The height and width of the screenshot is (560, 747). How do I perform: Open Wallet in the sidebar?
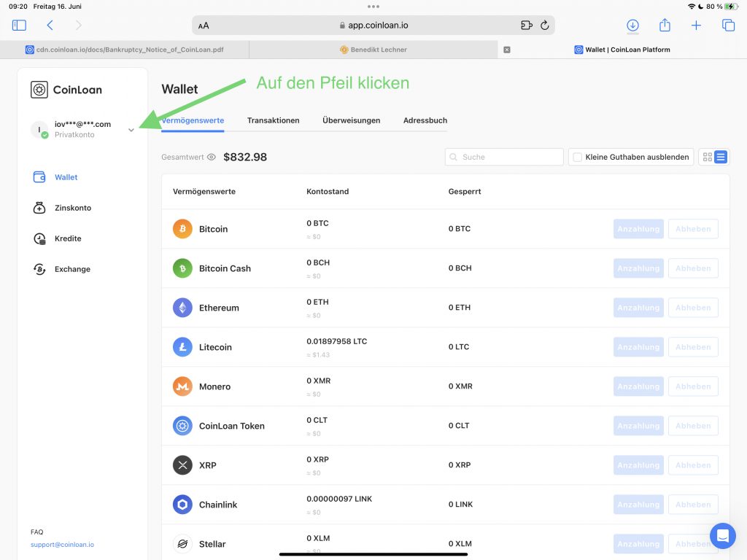click(55, 177)
